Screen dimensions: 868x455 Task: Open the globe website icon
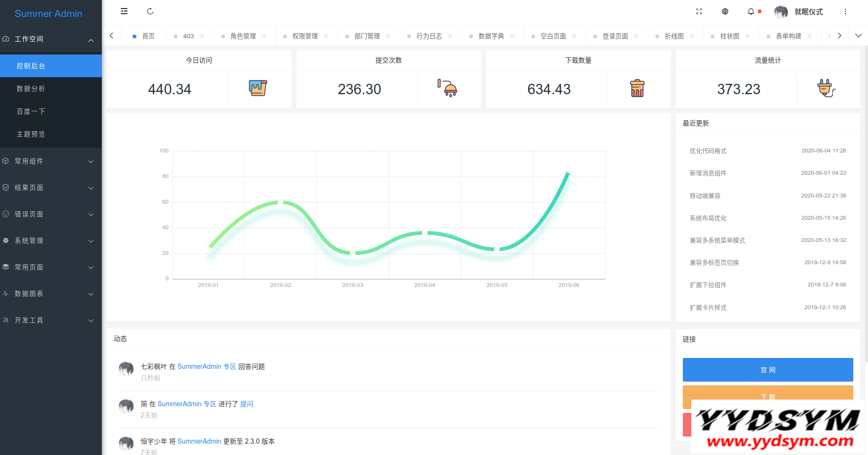point(725,11)
